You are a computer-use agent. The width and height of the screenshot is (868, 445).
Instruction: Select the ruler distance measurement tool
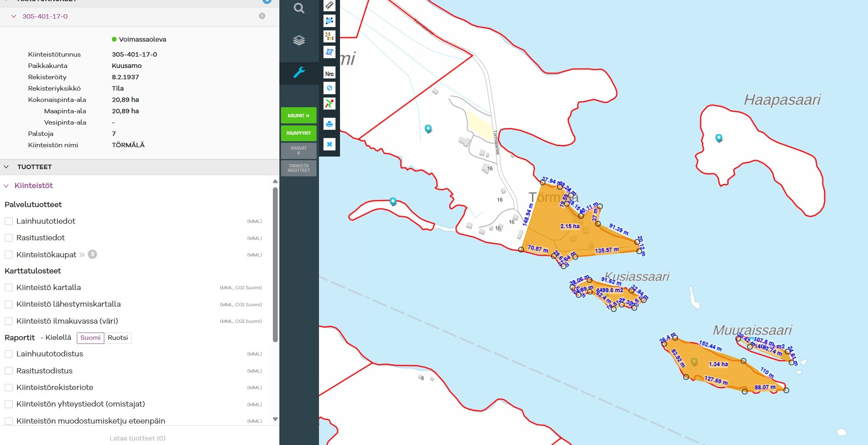pos(329,5)
